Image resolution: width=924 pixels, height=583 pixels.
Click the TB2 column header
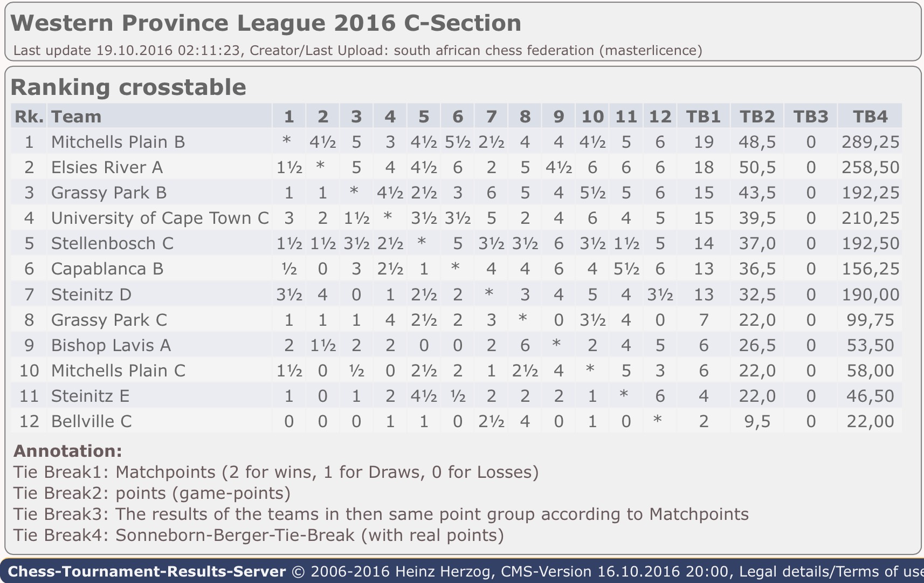pyautogui.click(x=757, y=116)
